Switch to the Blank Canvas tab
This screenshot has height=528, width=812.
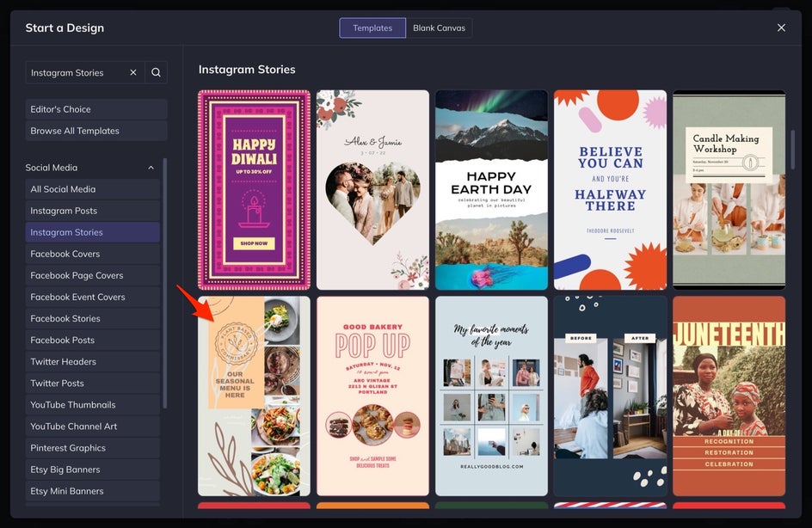tap(440, 28)
